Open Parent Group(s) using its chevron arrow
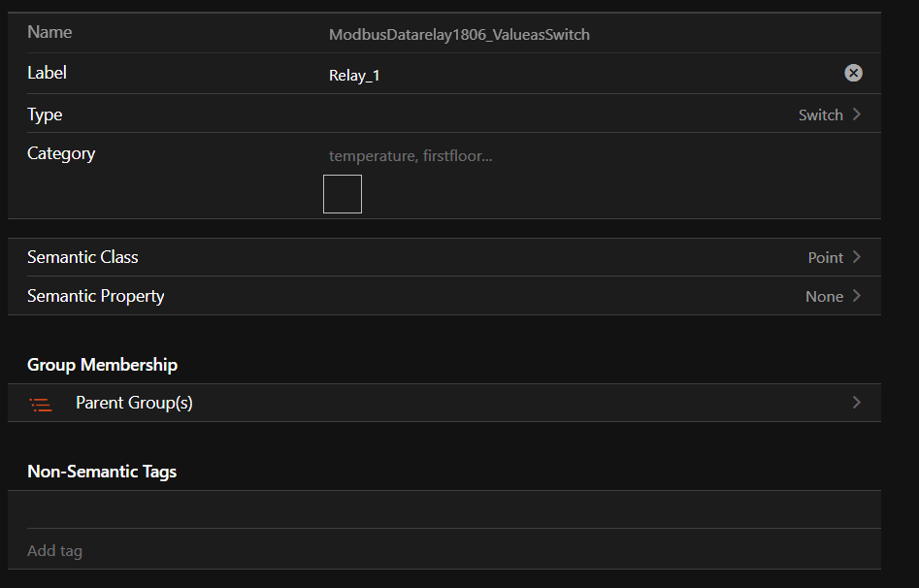The height and width of the screenshot is (588, 919). point(856,403)
